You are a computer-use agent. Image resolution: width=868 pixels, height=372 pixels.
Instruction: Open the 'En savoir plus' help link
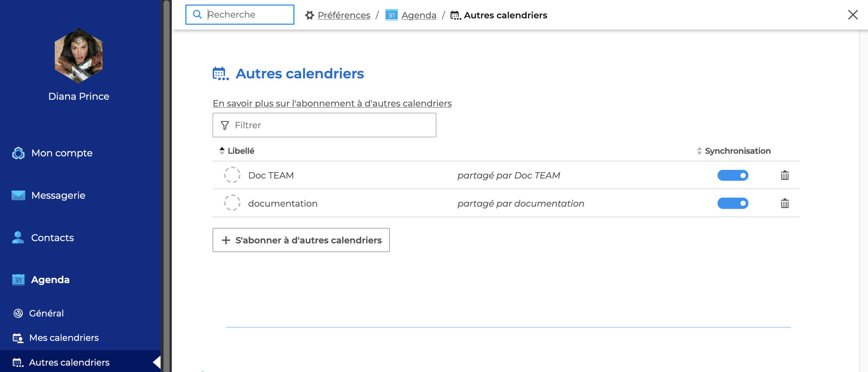pyautogui.click(x=332, y=103)
